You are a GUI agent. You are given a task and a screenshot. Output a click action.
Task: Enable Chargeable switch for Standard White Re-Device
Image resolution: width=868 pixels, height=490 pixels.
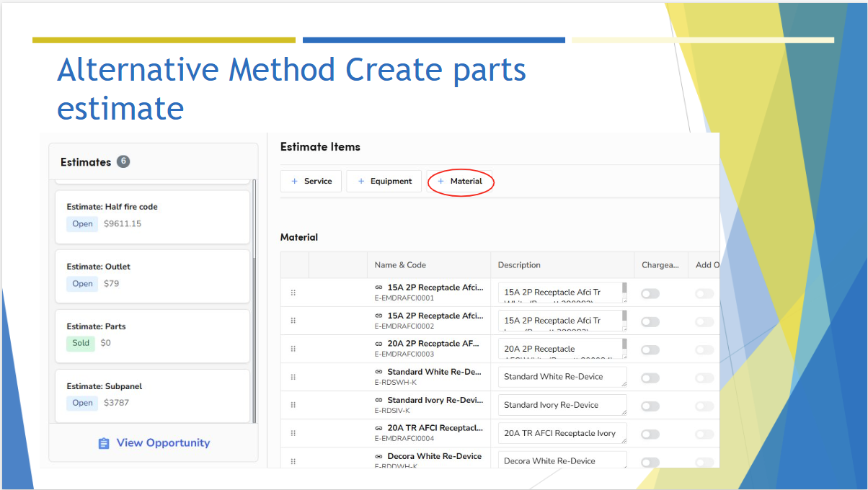click(x=650, y=378)
